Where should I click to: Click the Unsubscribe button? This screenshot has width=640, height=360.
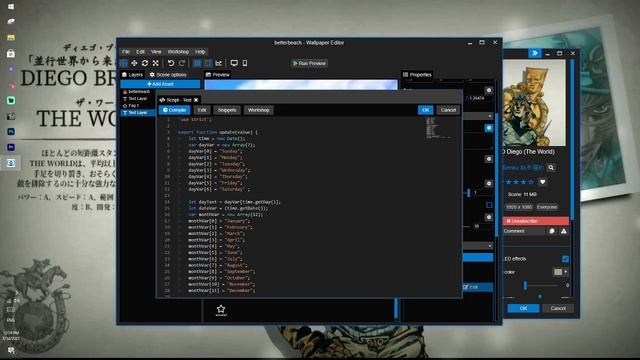(x=536, y=221)
